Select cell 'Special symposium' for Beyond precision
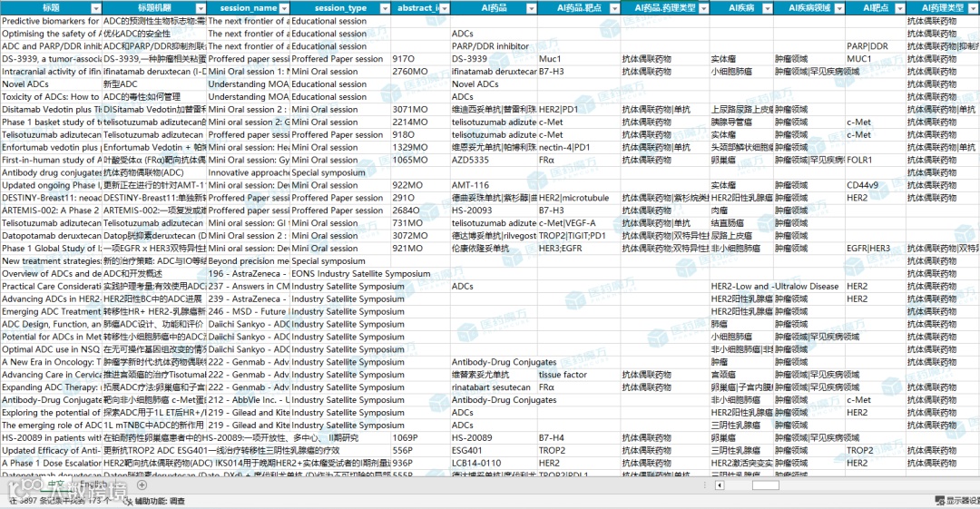980x509 pixels. pos(340,261)
